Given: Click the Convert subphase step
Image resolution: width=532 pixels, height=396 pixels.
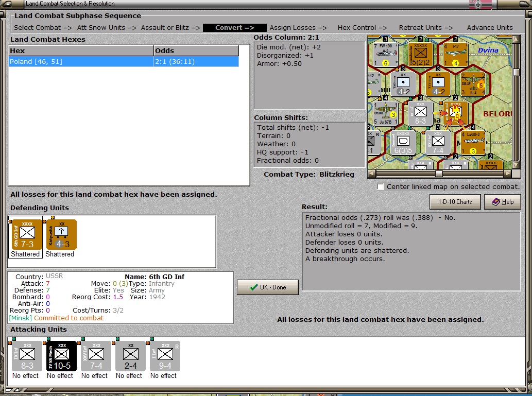Looking at the screenshot, I should pos(234,28).
